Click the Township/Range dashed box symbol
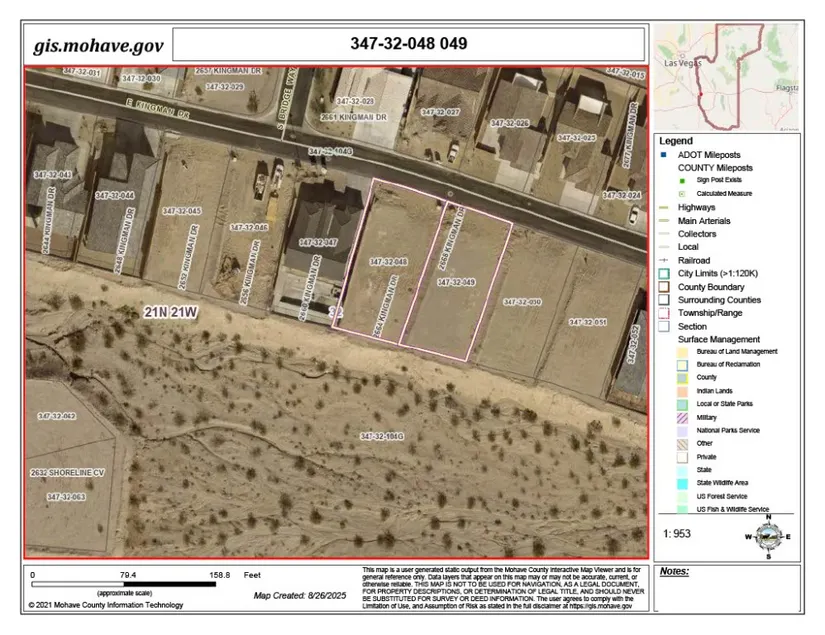This screenshot has height=635, width=825. point(664,313)
